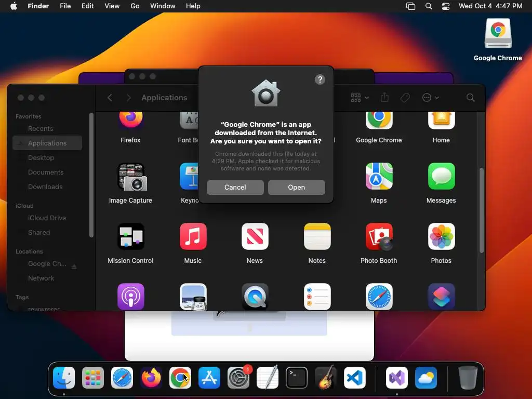Screen dimensions: 532x399
Task: Open Spotlight search in menu bar
Action: pyautogui.click(x=429, y=6)
